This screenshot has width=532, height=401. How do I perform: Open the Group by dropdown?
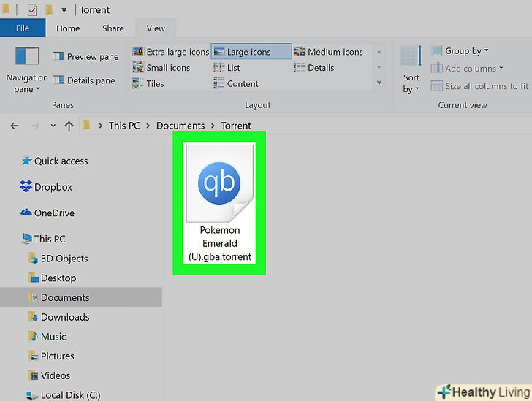[x=460, y=51]
